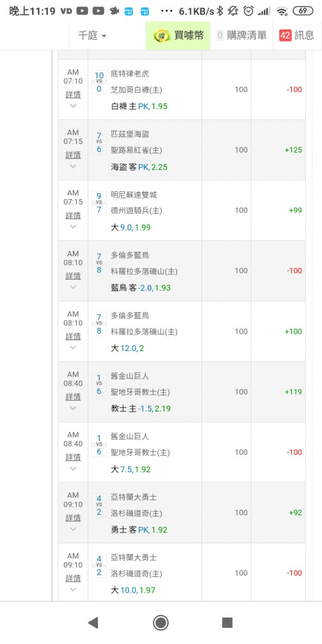
Task: Click the 1 vs 6 score for 教士 -1.5 bet
Action: (x=99, y=384)
